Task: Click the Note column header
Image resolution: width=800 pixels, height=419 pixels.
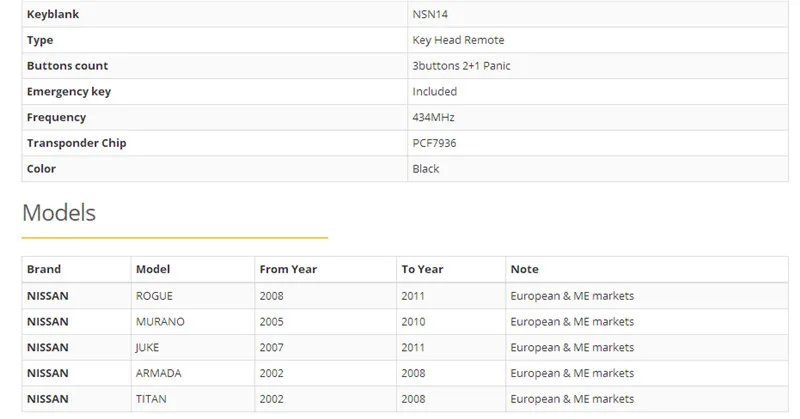Action: [524, 269]
